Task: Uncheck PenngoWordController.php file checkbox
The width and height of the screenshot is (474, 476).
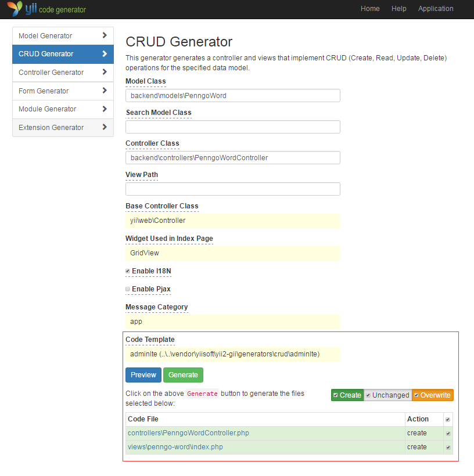Action: [448, 434]
